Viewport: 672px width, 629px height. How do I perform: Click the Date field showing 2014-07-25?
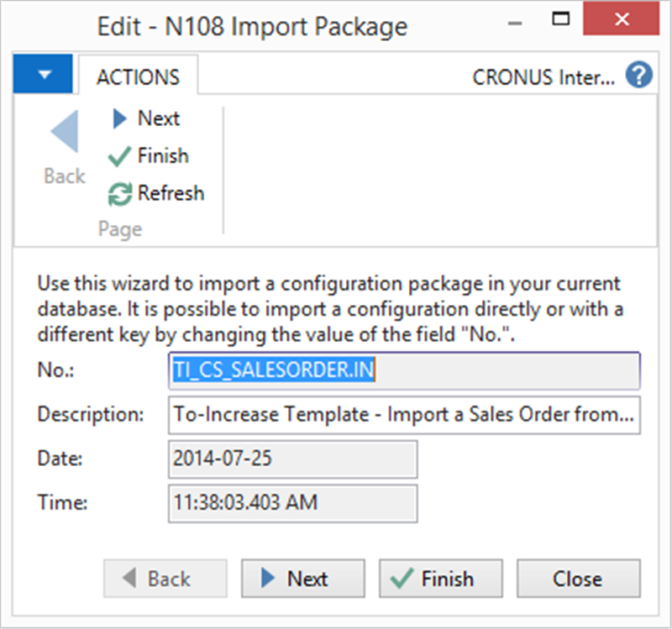tap(292, 459)
